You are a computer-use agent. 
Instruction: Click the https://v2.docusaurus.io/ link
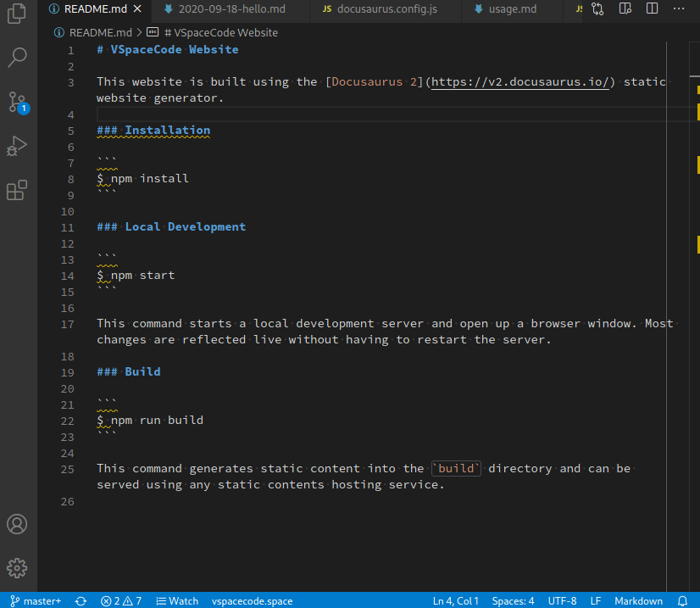click(520, 82)
